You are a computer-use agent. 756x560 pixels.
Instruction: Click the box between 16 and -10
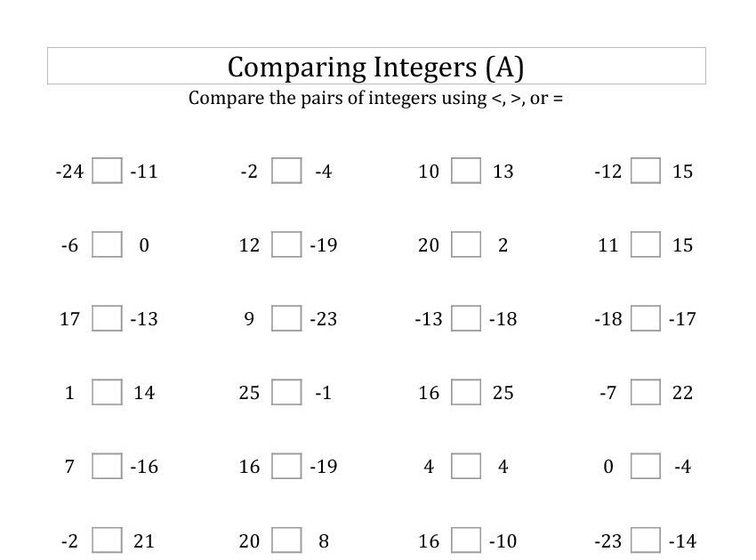[466, 540]
